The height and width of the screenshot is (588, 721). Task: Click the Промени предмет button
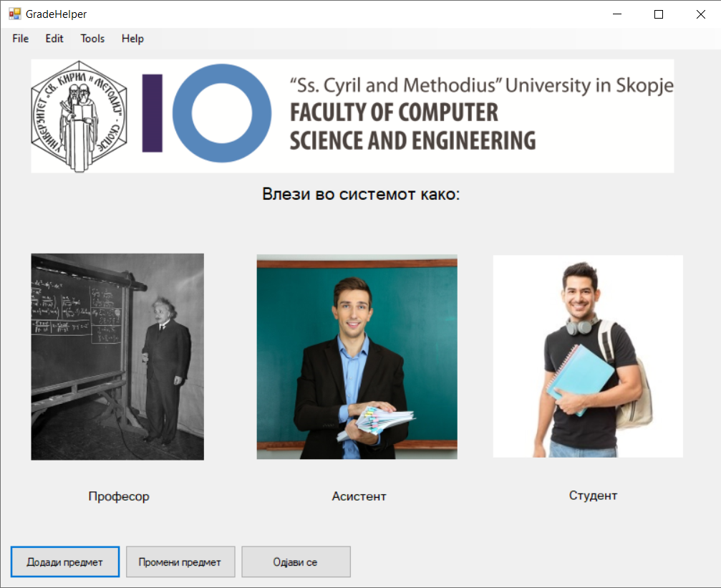tap(180, 562)
